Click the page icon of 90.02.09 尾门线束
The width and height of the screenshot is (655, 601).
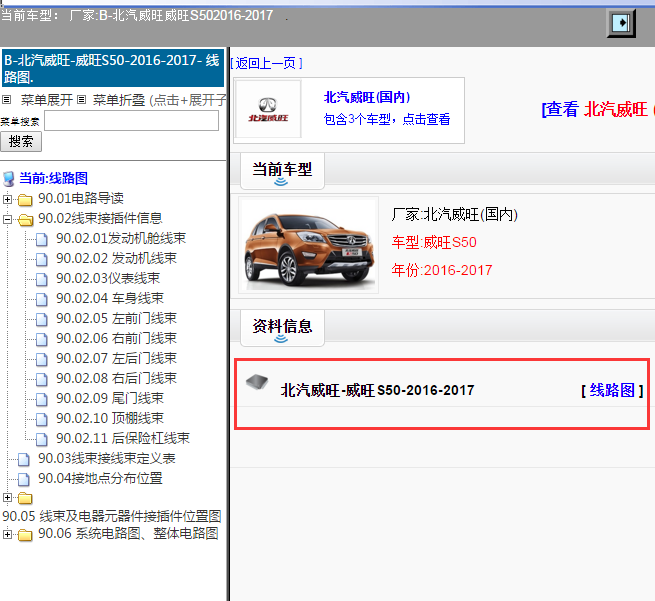[41, 399]
